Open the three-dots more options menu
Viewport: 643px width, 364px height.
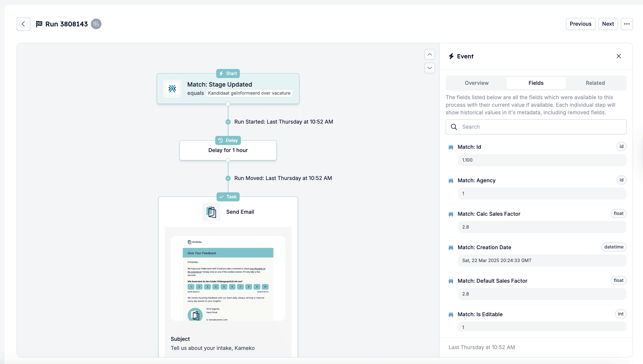tap(627, 24)
